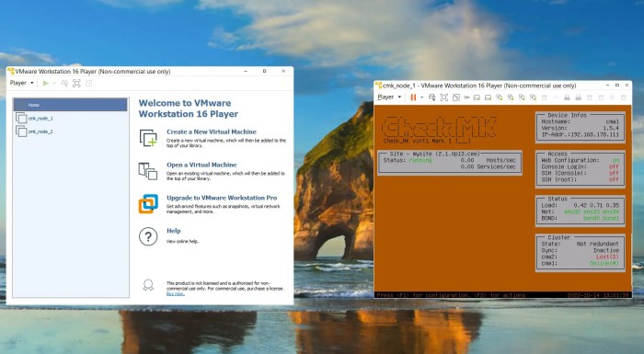This screenshot has width=644, height=354.
Task: Expand the arrow beside the pause button
Action: pyautogui.click(x=421, y=97)
